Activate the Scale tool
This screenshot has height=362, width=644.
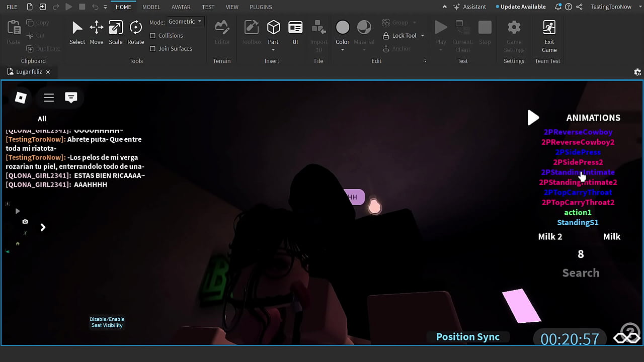point(116,32)
